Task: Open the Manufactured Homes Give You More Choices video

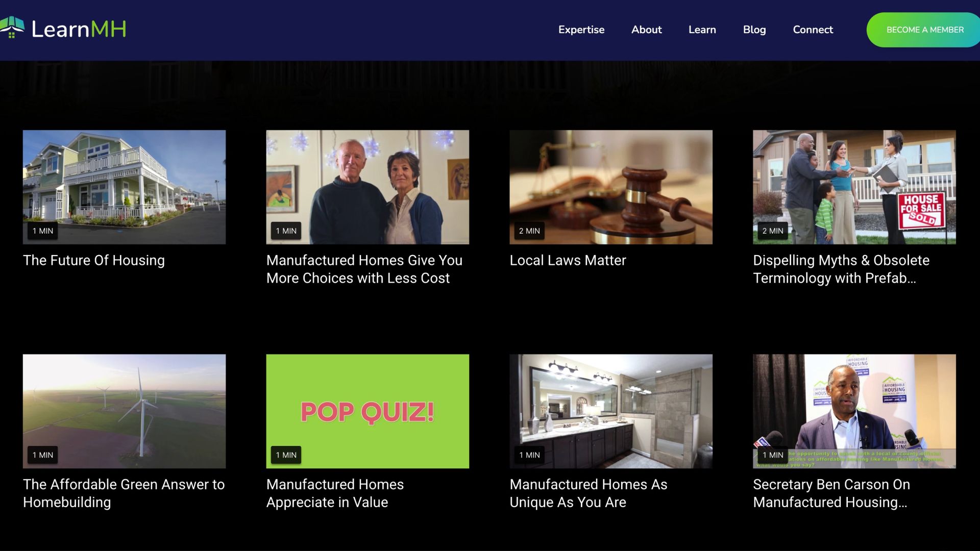Action: 367,187
